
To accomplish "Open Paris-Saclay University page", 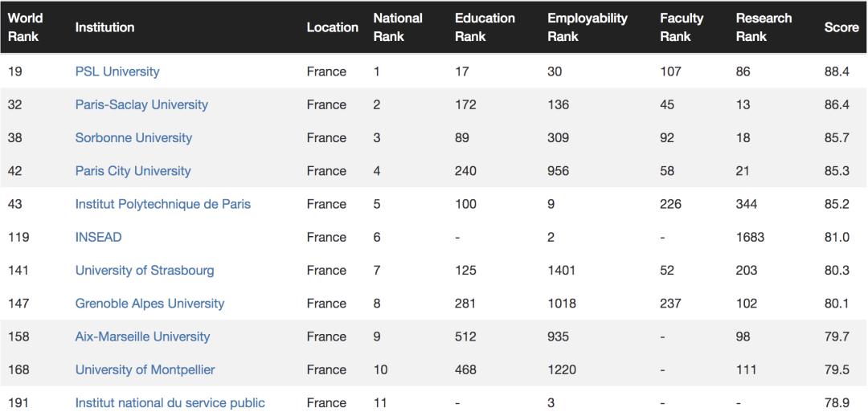I will click(141, 104).
